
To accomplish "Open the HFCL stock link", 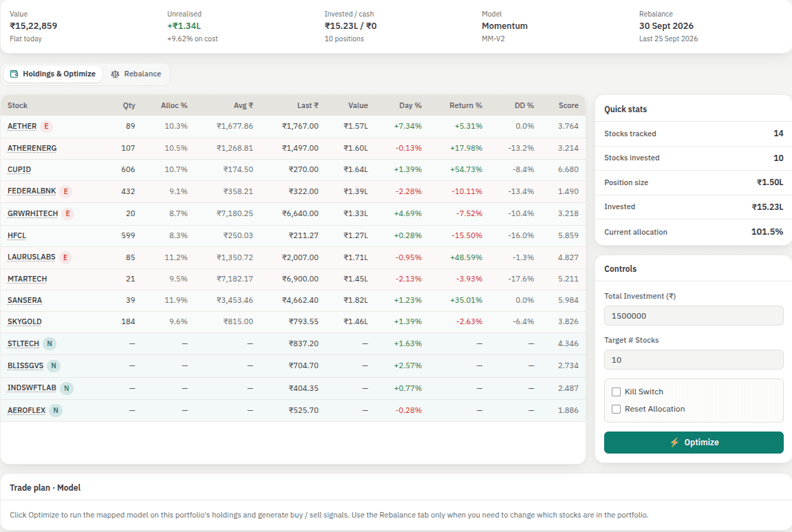I will point(17,235).
